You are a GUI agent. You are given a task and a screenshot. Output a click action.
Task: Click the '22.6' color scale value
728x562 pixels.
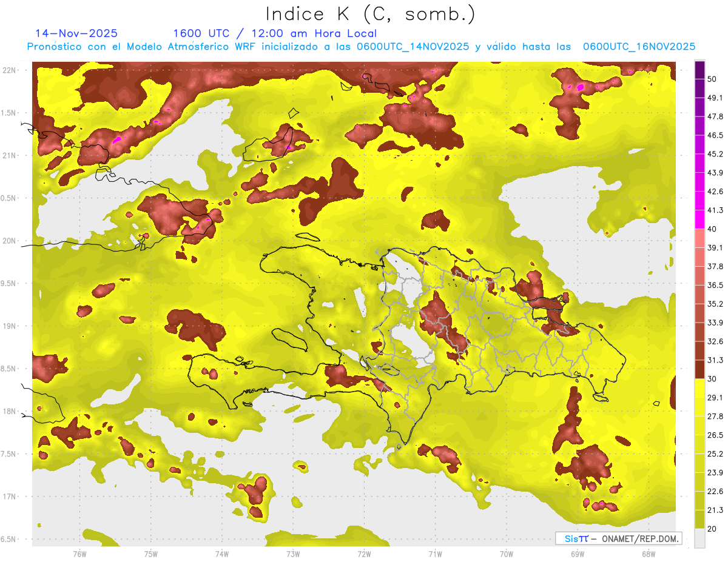tap(715, 491)
